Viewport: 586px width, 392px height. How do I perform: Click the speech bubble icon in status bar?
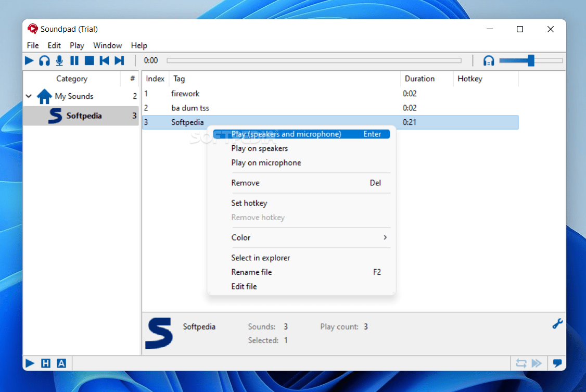(x=557, y=363)
